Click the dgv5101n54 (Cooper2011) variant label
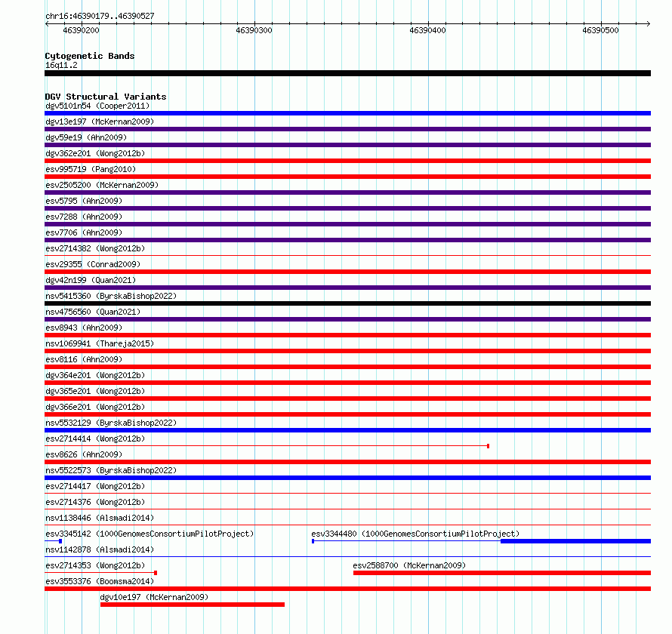 97,106
